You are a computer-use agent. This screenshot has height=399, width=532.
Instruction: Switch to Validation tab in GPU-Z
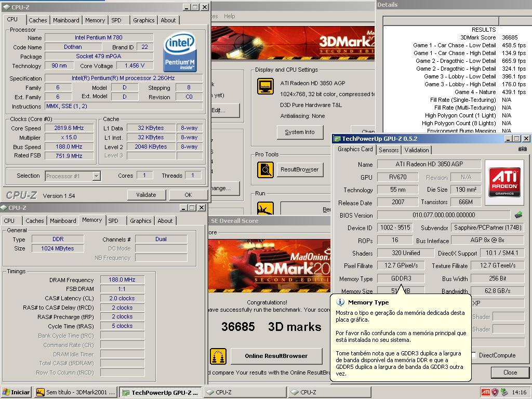tap(417, 150)
